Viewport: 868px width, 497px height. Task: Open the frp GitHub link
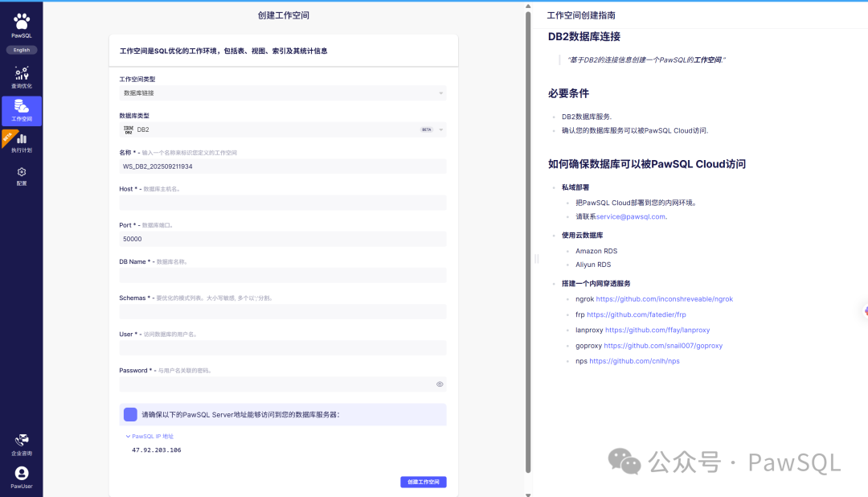pyautogui.click(x=636, y=314)
